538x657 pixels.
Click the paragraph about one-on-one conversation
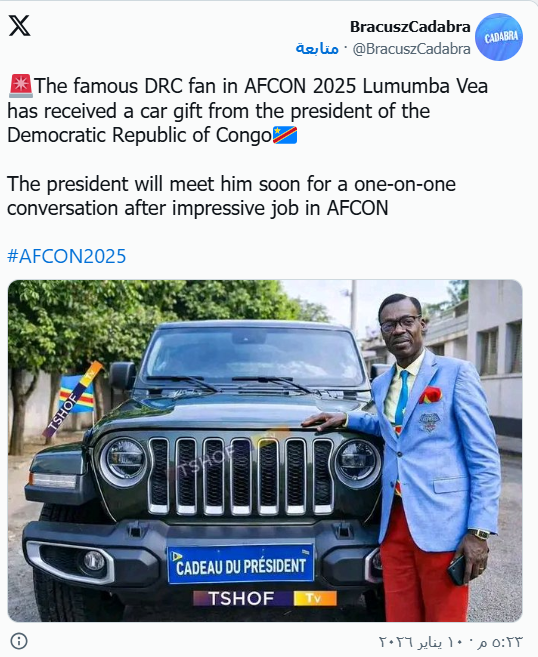[231, 196]
